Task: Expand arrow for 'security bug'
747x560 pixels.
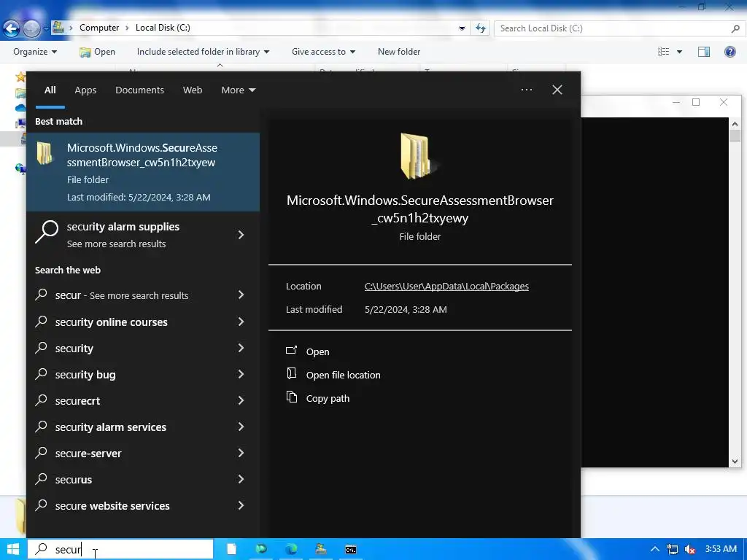Action: pos(241,374)
